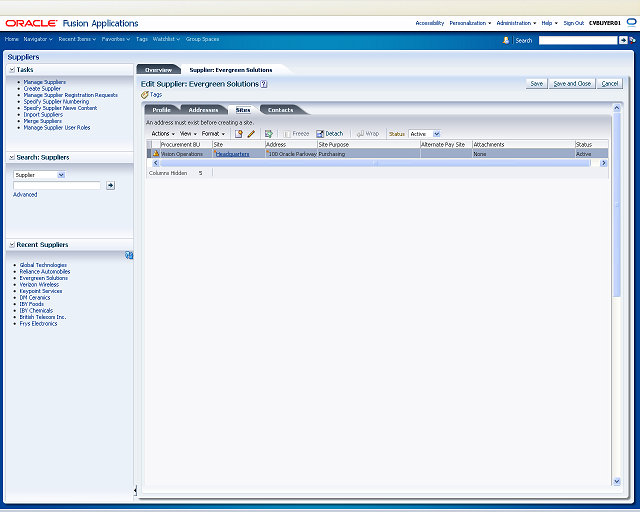Open the Headquarters site link
Image resolution: width=640 pixels, height=512 pixels.
tap(232, 154)
